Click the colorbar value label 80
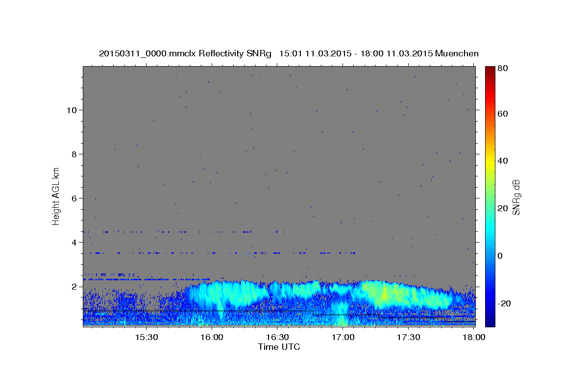588x392 pixels. click(504, 68)
